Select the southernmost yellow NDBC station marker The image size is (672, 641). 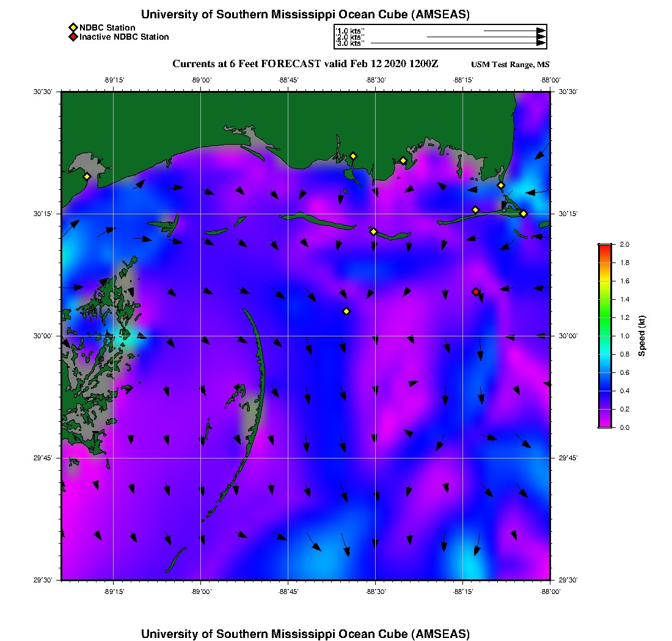pos(346,311)
